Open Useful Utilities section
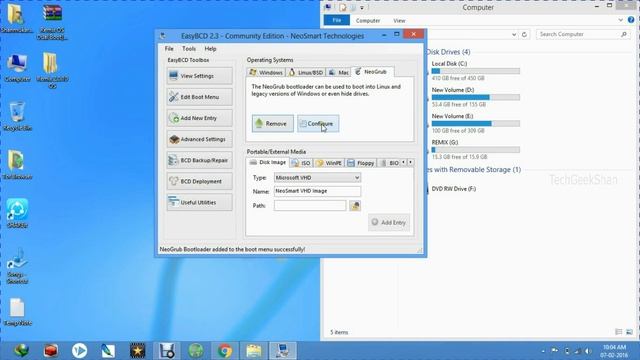The image size is (640, 360). tap(200, 202)
